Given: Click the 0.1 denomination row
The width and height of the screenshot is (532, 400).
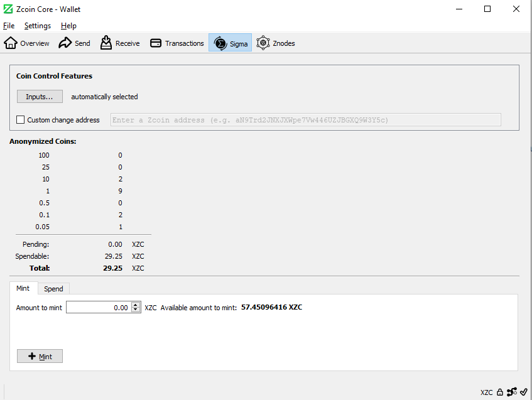Looking at the screenshot, I should (80, 215).
